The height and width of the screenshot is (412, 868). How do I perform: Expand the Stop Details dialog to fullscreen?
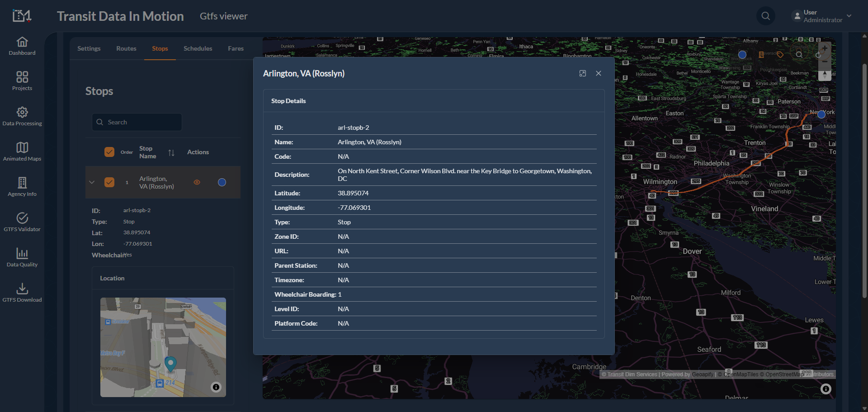coord(583,73)
